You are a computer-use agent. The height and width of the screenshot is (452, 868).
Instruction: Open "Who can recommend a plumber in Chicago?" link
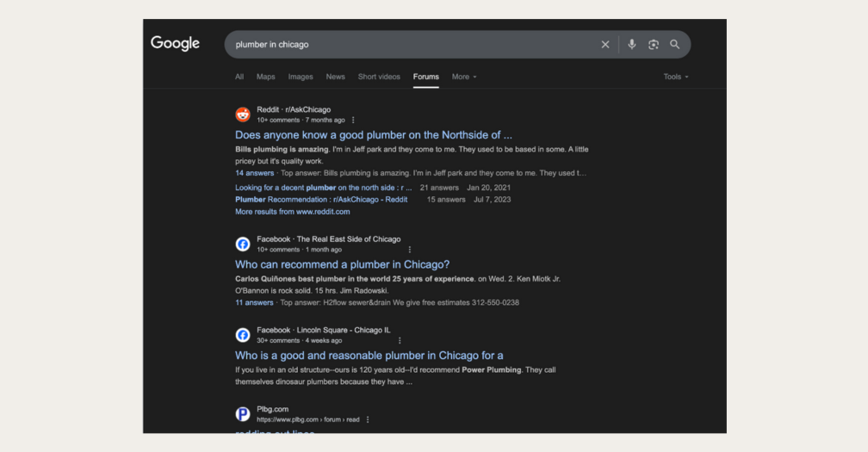tap(342, 264)
